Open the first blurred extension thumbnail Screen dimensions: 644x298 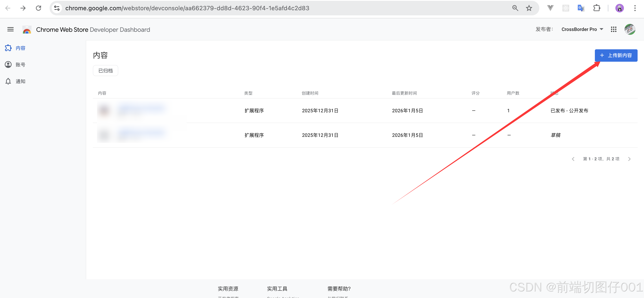point(104,110)
